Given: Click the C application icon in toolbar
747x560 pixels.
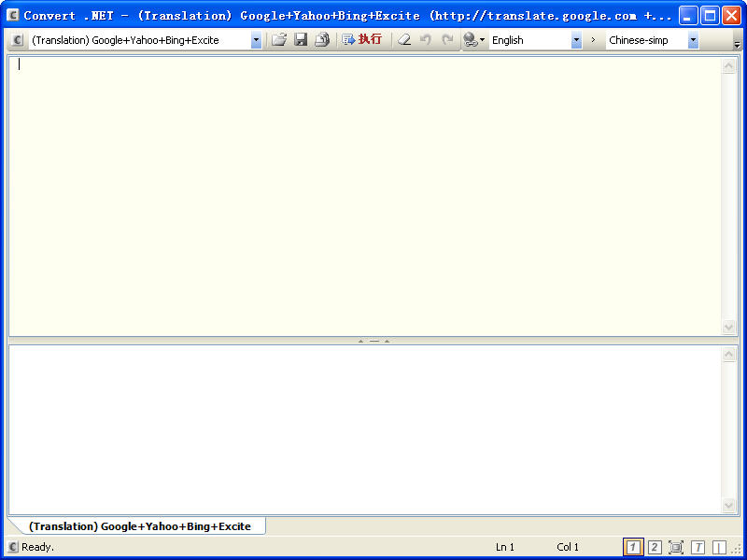Looking at the screenshot, I should (x=18, y=40).
